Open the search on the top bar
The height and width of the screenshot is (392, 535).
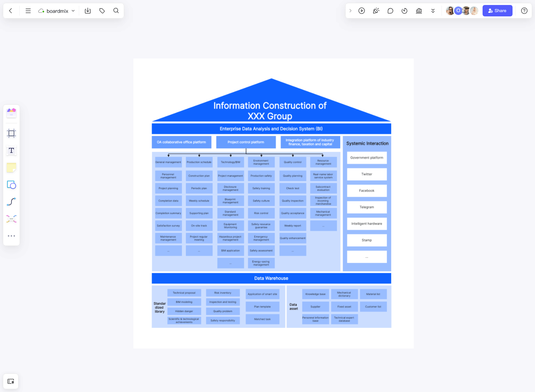[116, 11]
